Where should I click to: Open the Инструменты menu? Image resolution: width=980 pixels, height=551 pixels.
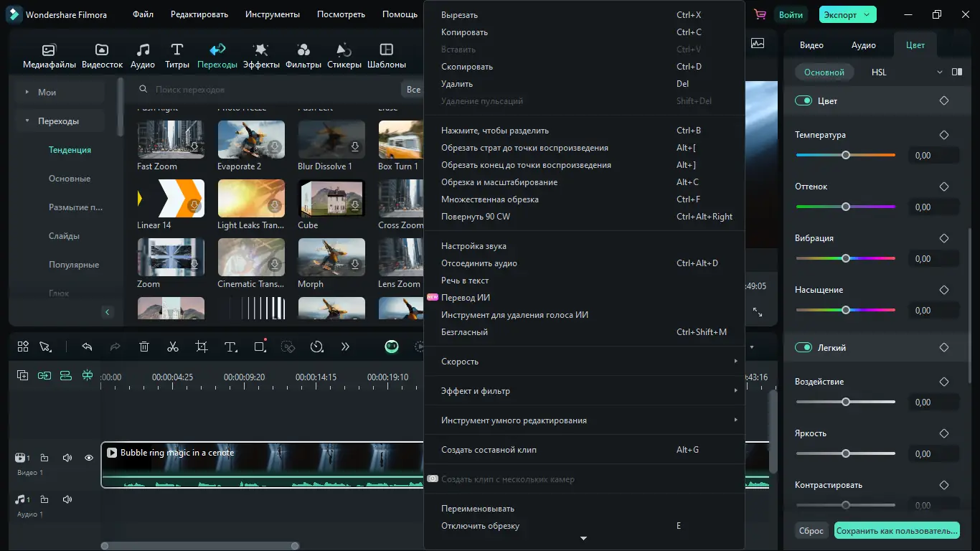click(x=273, y=14)
